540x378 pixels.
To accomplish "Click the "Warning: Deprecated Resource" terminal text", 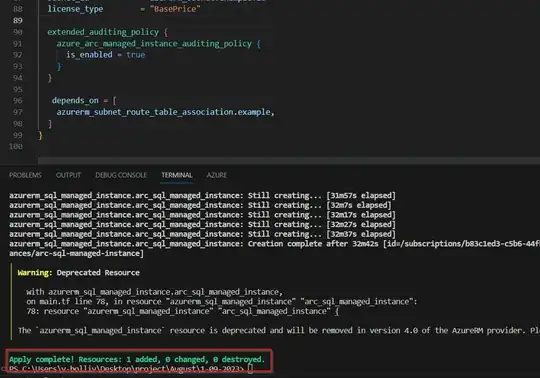I will coord(79,273).
